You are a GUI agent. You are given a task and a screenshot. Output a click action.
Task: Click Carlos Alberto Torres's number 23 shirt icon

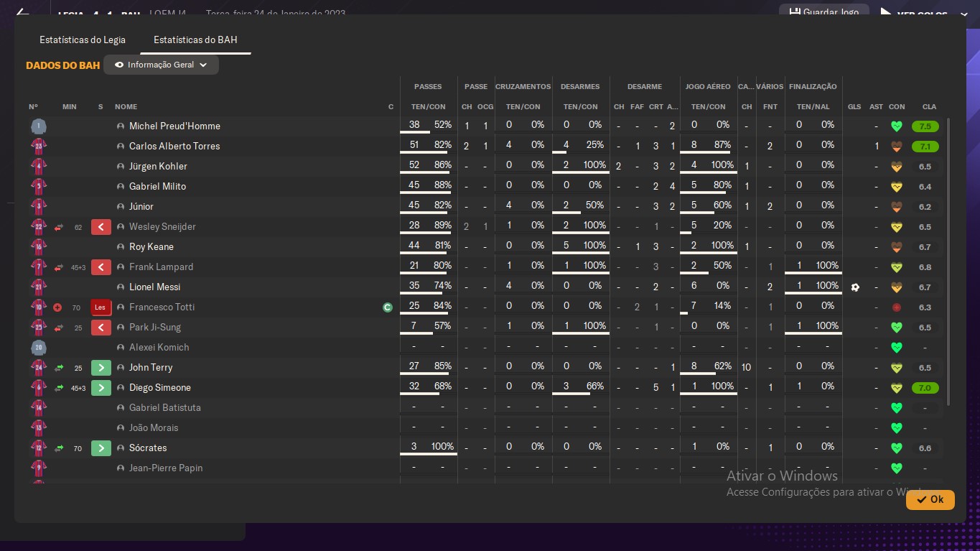[38, 147]
